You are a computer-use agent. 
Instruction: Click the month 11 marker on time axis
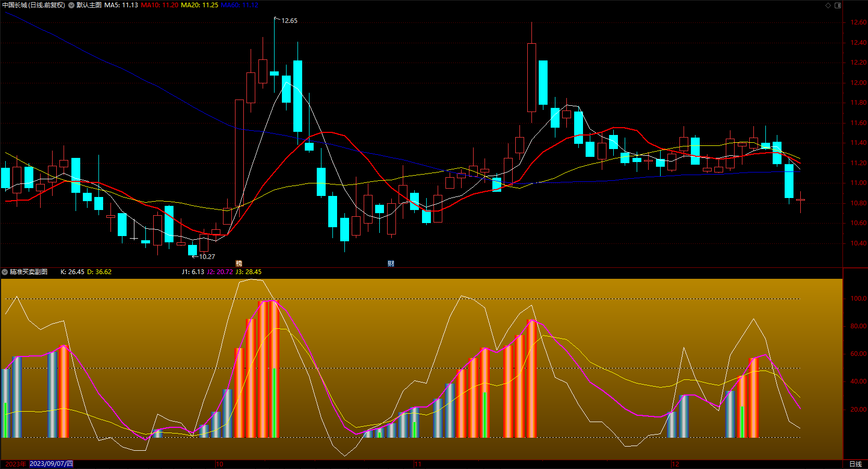click(x=418, y=464)
